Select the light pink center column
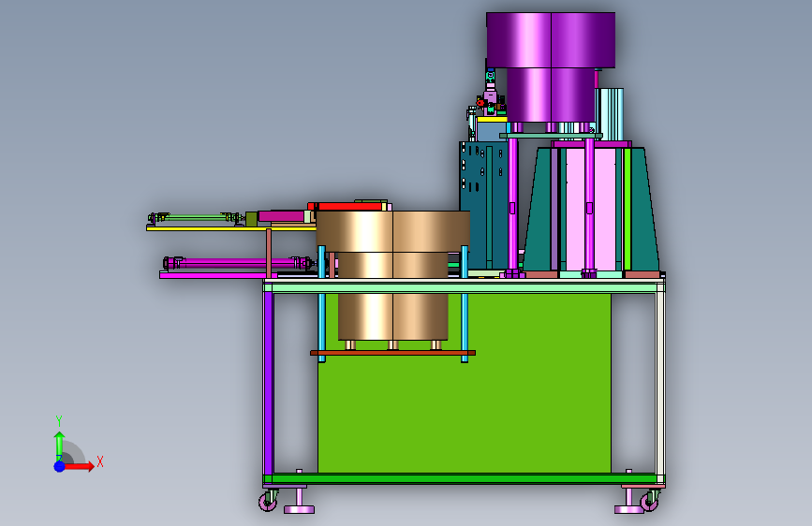 pos(589,210)
